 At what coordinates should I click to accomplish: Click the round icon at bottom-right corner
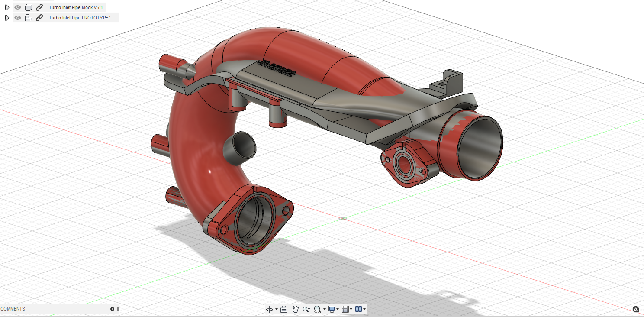click(x=636, y=309)
